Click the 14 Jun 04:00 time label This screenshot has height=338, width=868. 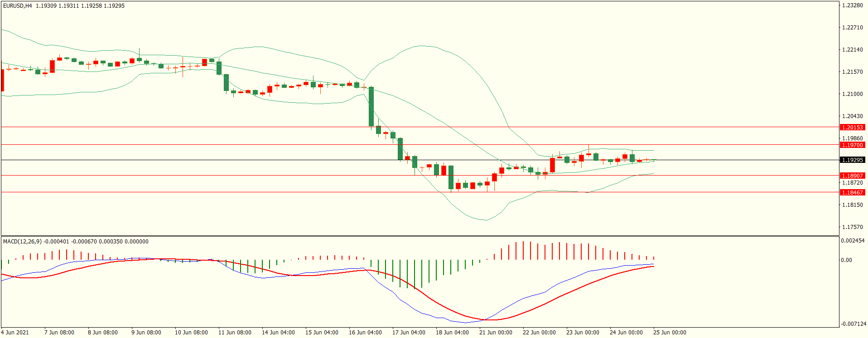click(278, 333)
